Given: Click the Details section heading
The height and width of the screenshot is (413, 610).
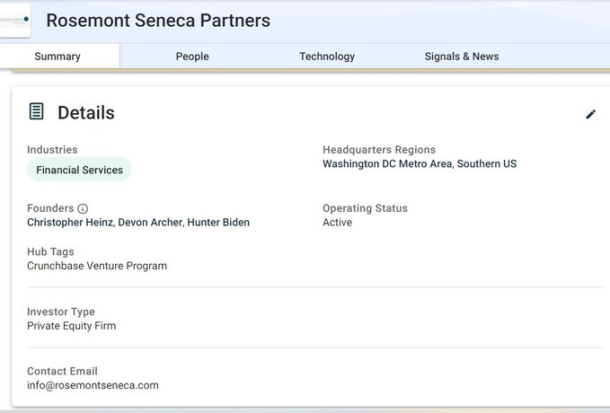Looking at the screenshot, I should click(x=86, y=113).
